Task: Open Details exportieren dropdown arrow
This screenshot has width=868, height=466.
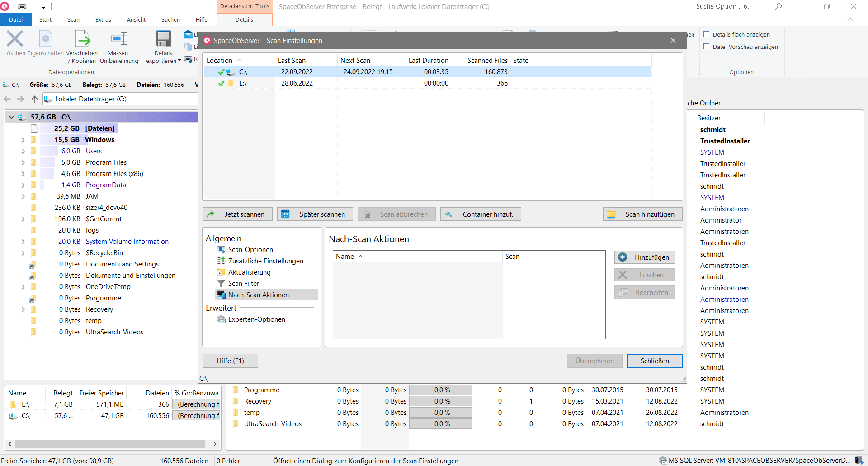Action: click(x=179, y=61)
